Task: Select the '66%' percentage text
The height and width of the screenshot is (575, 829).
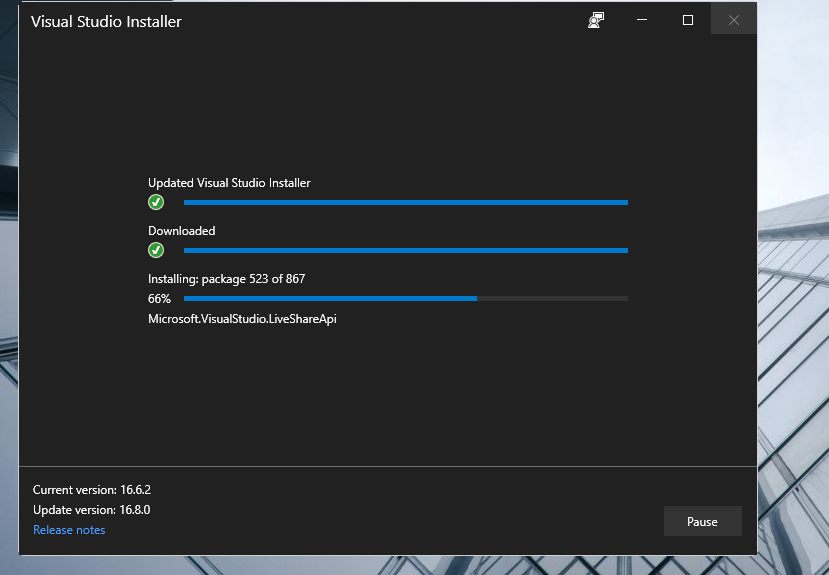Action: coord(159,299)
